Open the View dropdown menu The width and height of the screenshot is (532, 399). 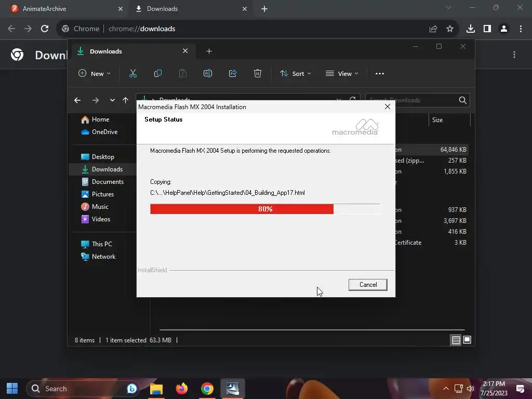click(x=342, y=74)
